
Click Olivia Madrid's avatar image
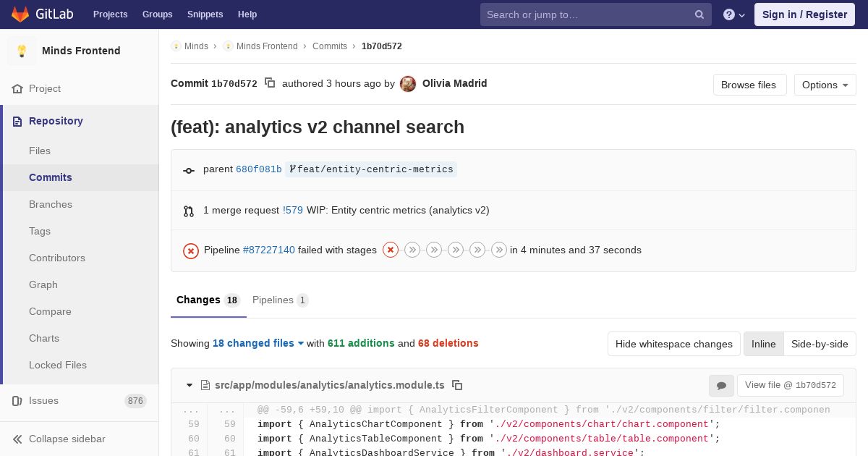(408, 84)
